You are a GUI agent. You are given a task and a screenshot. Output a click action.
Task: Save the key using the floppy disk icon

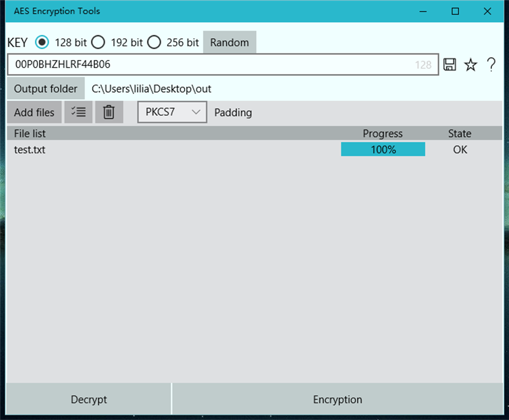coord(450,64)
